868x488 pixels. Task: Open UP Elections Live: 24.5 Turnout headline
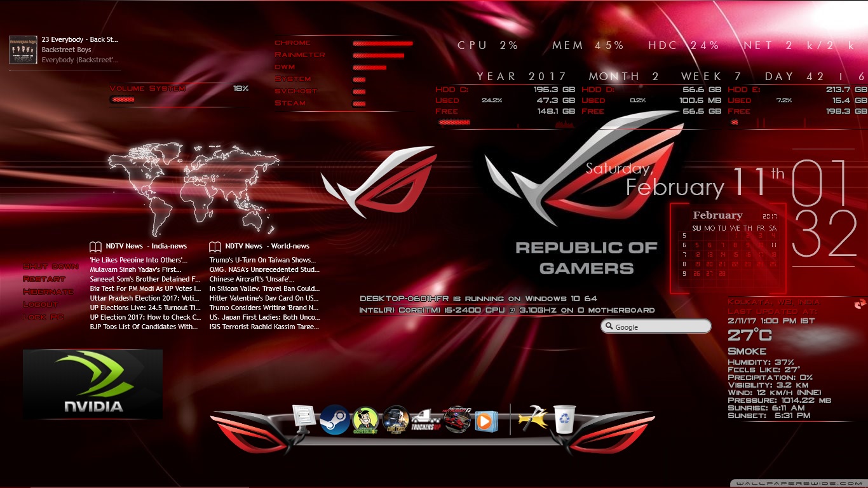click(x=145, y=308)
